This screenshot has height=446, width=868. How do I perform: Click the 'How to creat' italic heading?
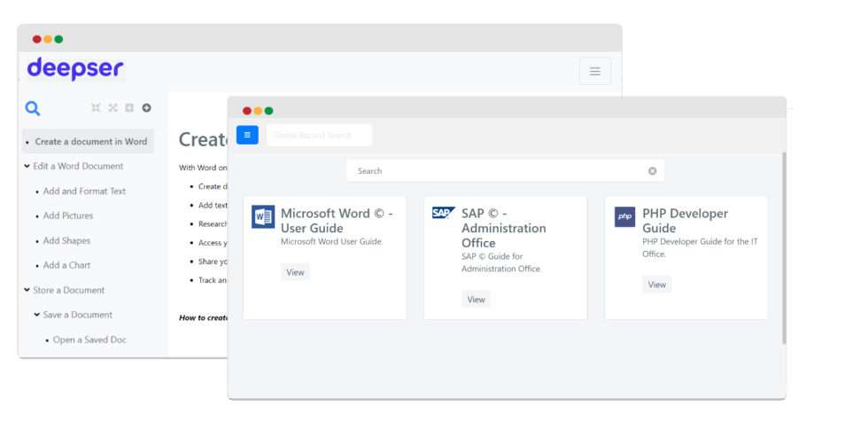click(x=203, y=317)
